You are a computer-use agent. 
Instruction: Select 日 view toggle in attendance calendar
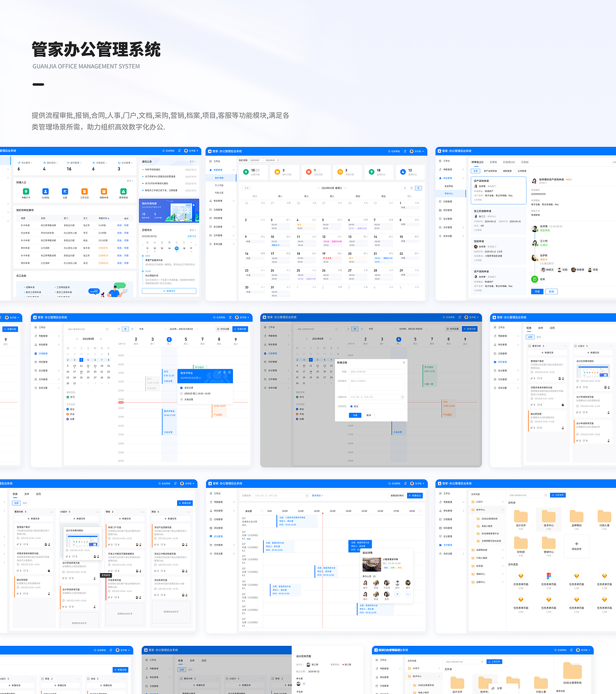(405, 188)
